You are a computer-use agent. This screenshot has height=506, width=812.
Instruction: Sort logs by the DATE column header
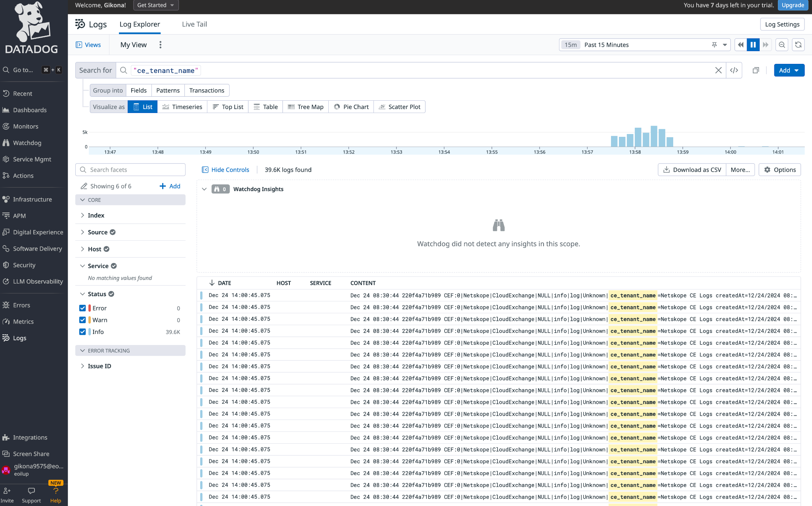point(220,283)
